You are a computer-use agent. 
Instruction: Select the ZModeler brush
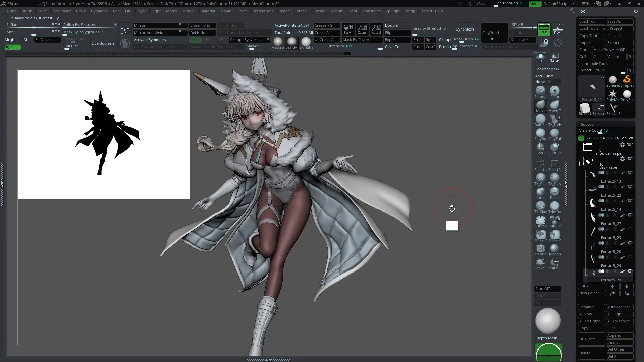540,250
